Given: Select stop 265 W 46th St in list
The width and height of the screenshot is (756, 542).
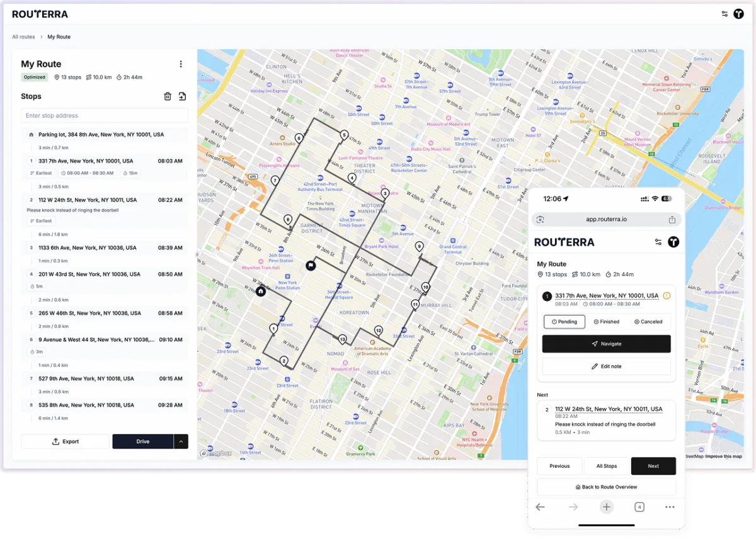Looking at the screenshot, I should pos(105,313).
